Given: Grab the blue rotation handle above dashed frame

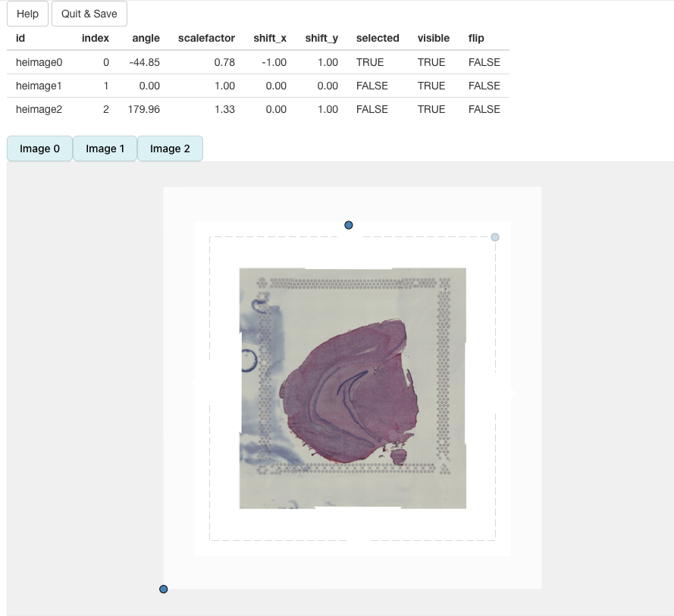Looking at the screenshot, I should [x=349, y=225].
